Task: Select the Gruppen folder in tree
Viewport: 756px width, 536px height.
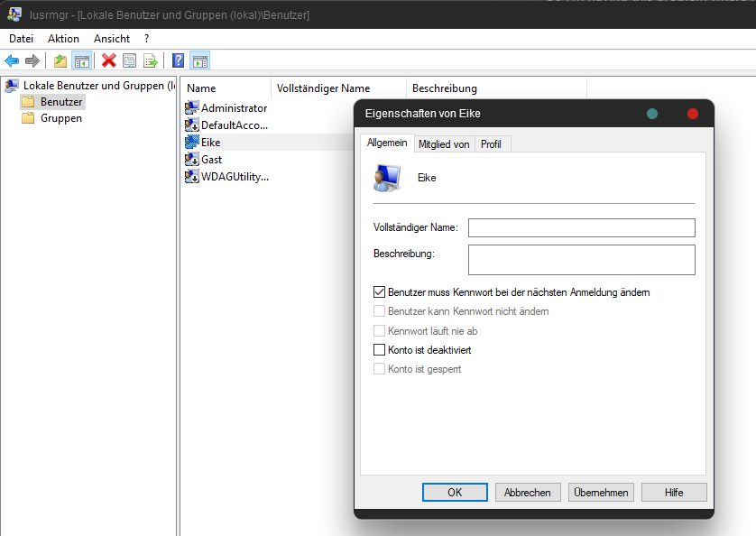Action: tap(60, 118)
